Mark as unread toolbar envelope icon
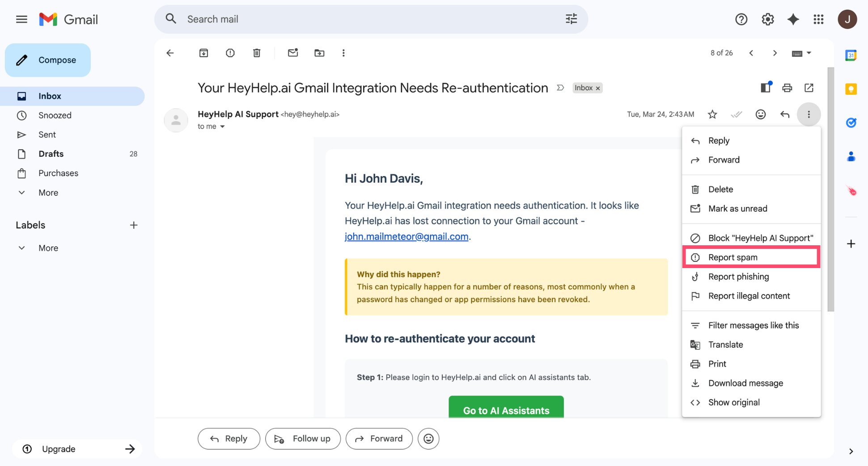The height and width of the screenshot is (466, 868). tap(293, 53)
